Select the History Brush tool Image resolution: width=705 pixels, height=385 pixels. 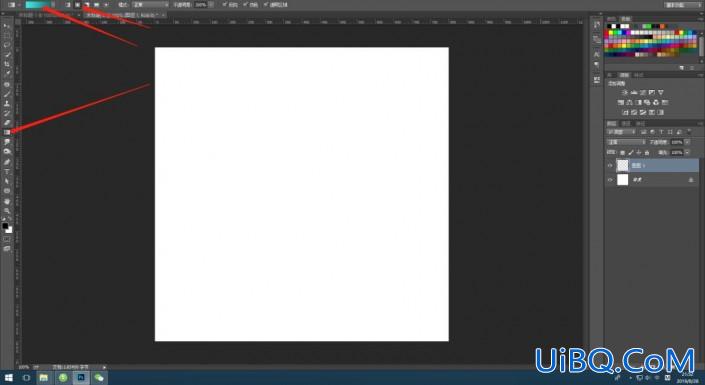tap(7, 113)
